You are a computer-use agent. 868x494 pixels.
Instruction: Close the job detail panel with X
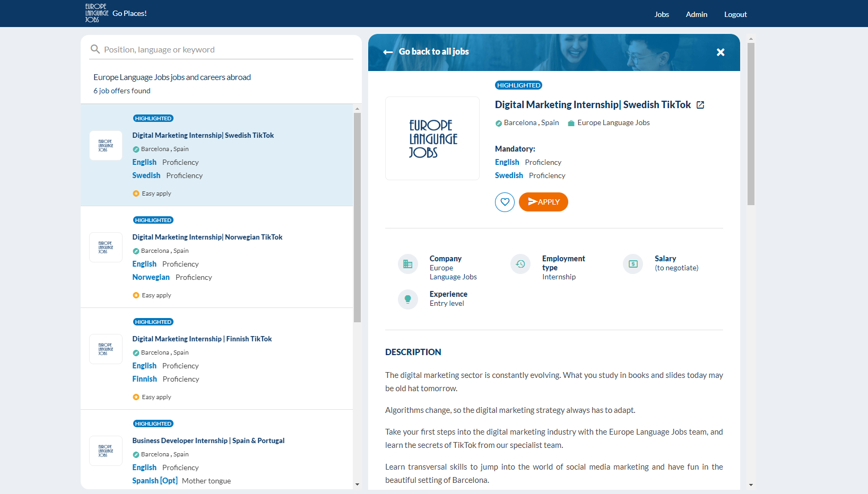721,52
